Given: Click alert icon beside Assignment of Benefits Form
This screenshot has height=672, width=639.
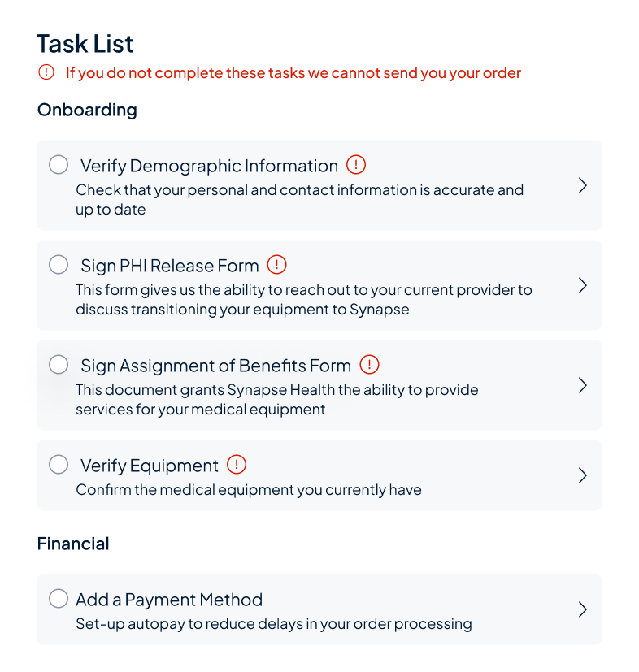Looking at the screenshot, I should (369, 365).
